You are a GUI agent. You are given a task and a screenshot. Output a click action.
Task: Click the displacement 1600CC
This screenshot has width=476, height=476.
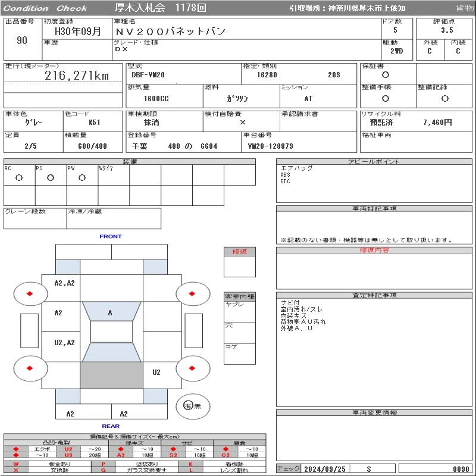click(x=156, y=98)
